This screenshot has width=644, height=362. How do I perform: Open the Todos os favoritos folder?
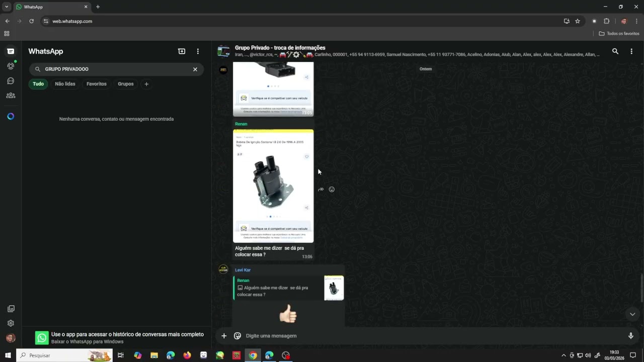(x=619, y=34)
